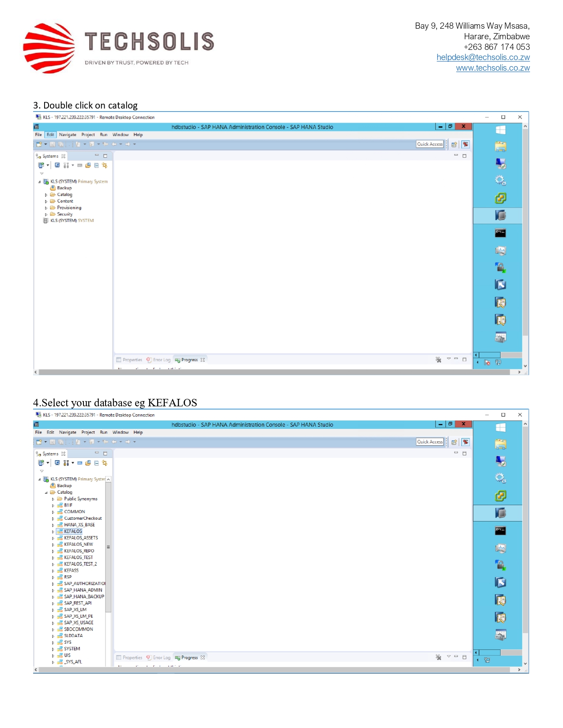Click Link with Editor icon in step 3 panel

point(105,165)
